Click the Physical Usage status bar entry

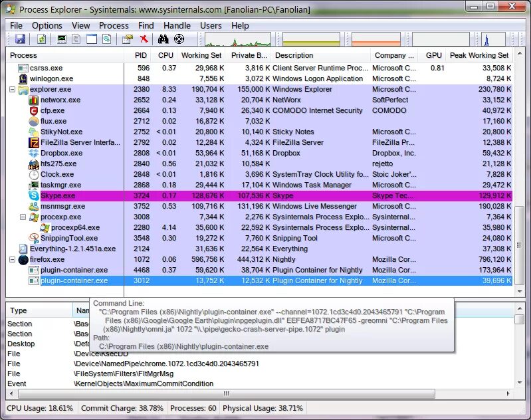(x=263, y=408)
